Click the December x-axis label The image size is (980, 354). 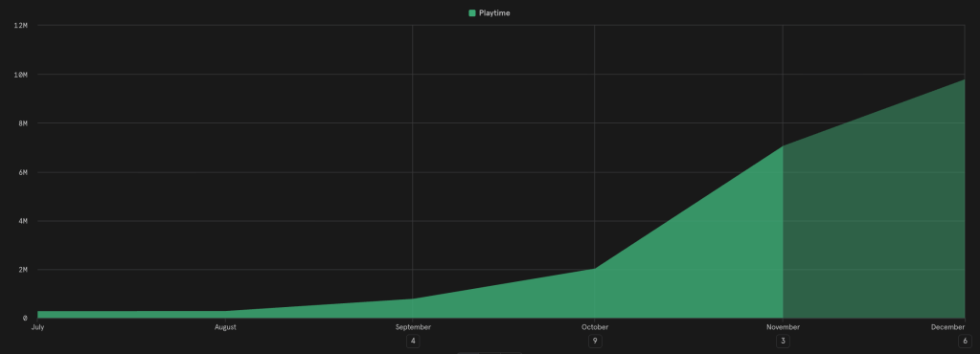coord(947,327)
